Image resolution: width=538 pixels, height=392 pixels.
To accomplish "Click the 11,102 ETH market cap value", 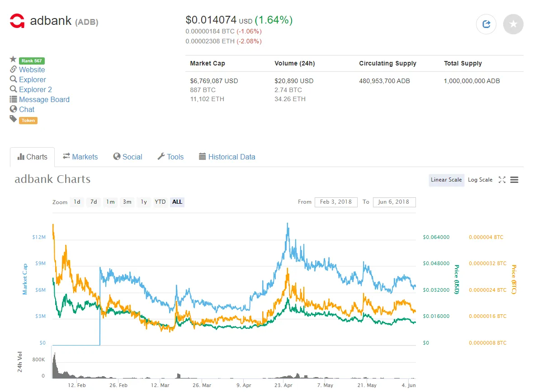I will 207,99.
